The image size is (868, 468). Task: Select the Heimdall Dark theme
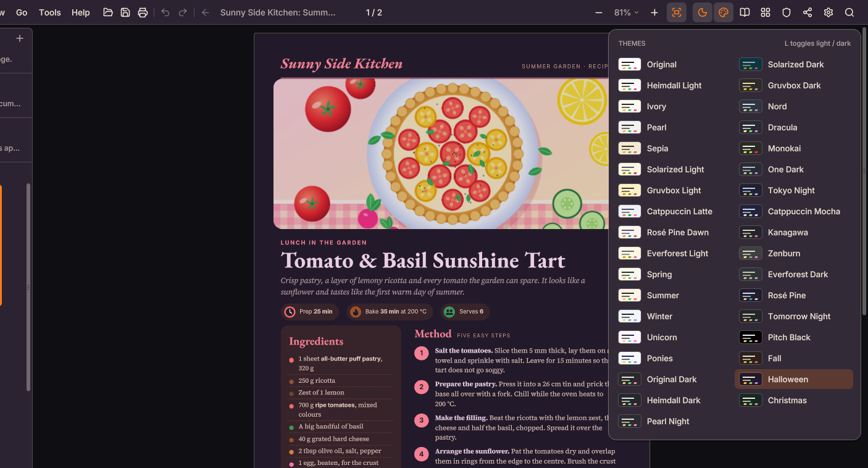click(x=673, y=400)
